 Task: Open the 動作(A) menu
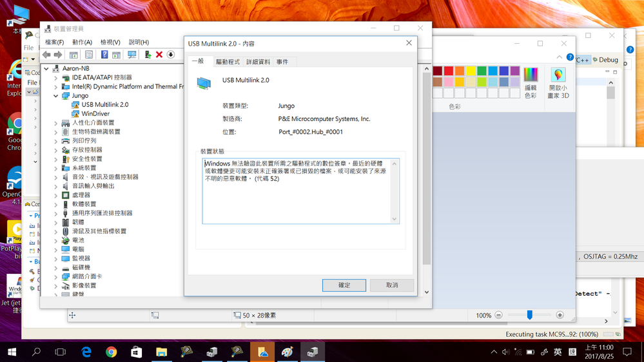[x=82, y=42]
